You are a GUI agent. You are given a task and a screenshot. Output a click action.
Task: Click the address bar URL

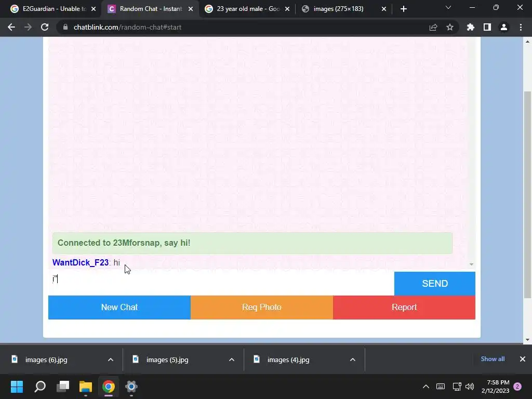click(x=128, y=27)
